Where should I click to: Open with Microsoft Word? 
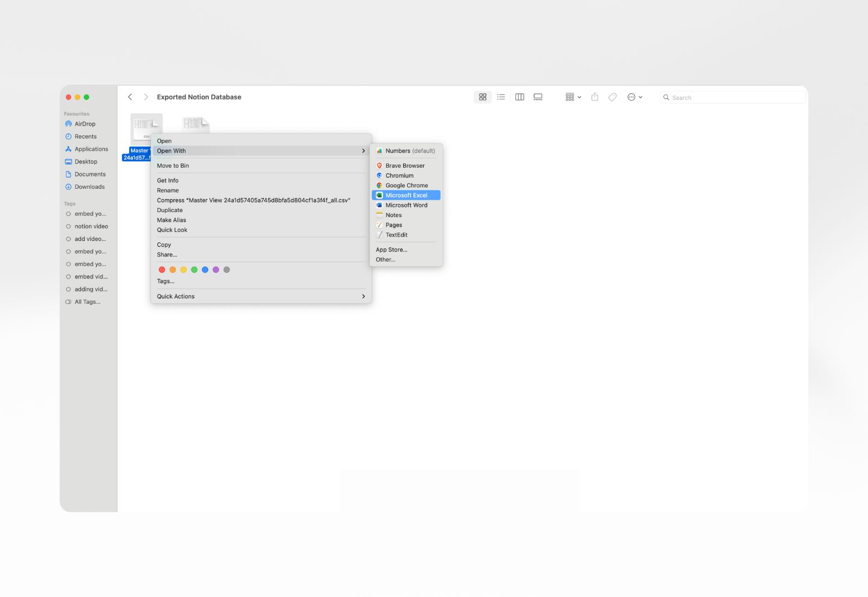click(406, 205)
